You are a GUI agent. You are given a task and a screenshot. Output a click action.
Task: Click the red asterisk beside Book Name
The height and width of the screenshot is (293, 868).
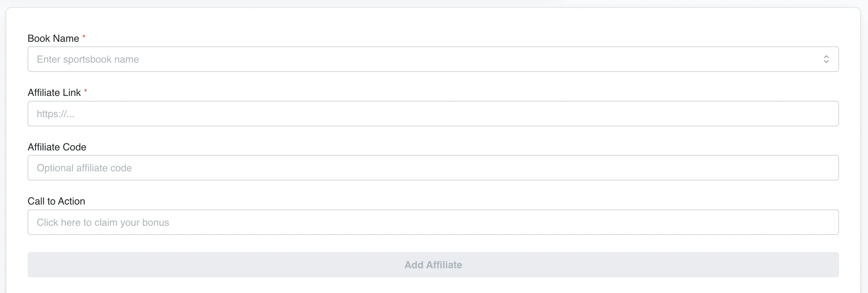(84, 37)
